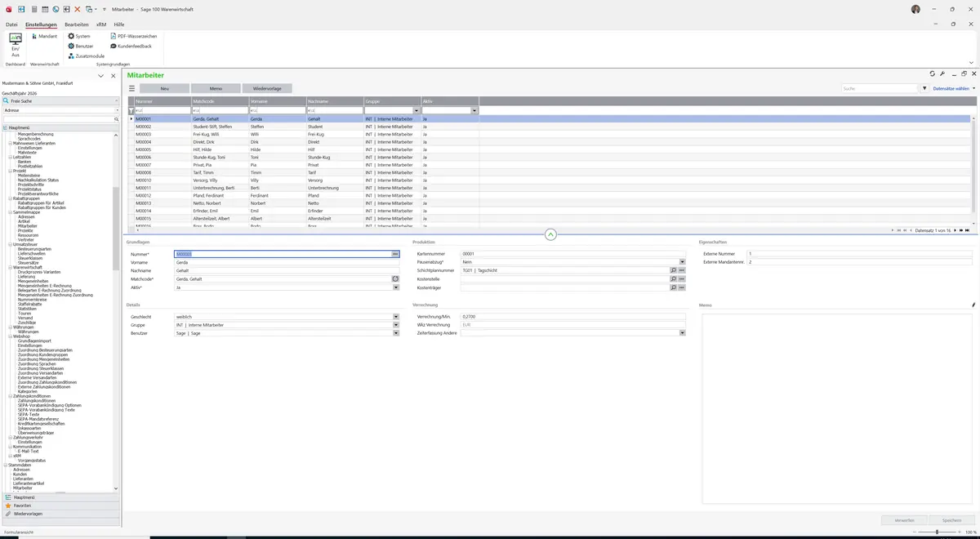Open the ellipsis button beside Kostenträger
This screenshot has width=980, height=539.
[682, 287]
